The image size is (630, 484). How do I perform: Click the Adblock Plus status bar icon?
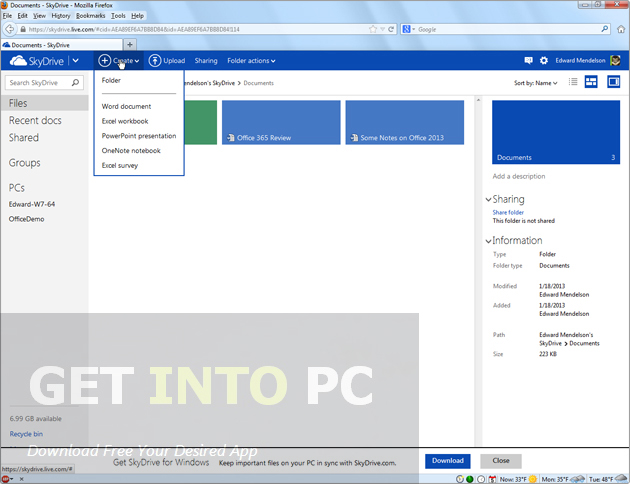(x=5, y=479)
